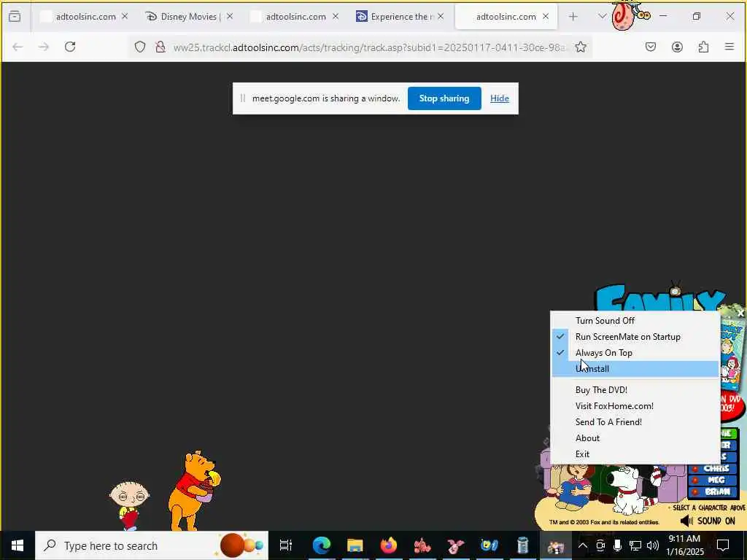
Task: Go back with the browser back arrow
Action: 18,47
